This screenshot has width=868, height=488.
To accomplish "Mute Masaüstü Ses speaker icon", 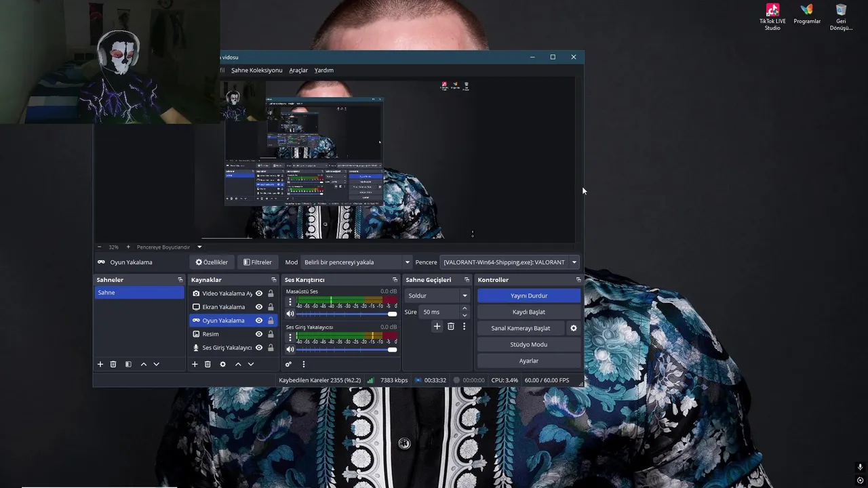I will click(290, 314).
